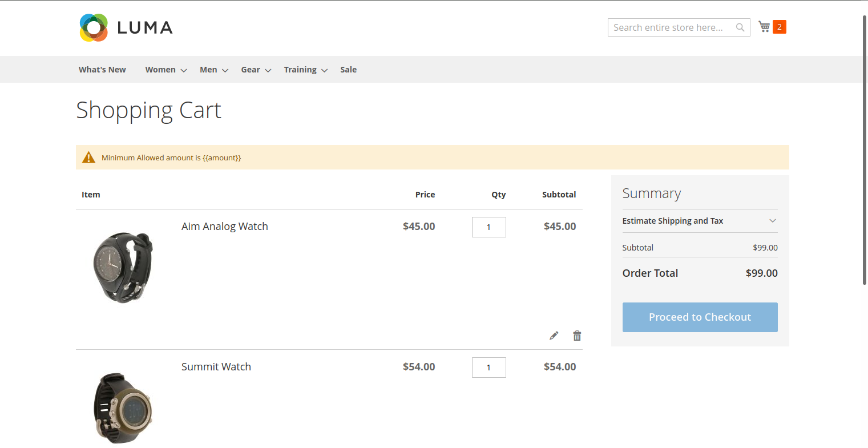
Task: Click trash icon to remove Aim Analog Watch
Action: point(577,336)
